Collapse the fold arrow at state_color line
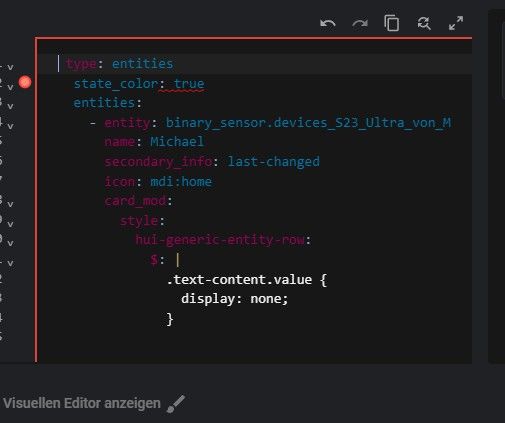The width and height of the screenshot is (505, 423). [10, 87]
